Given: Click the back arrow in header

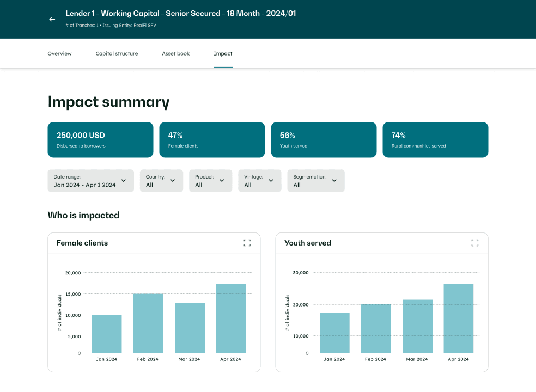Looking at the screenshot, I should pos(52,19).
